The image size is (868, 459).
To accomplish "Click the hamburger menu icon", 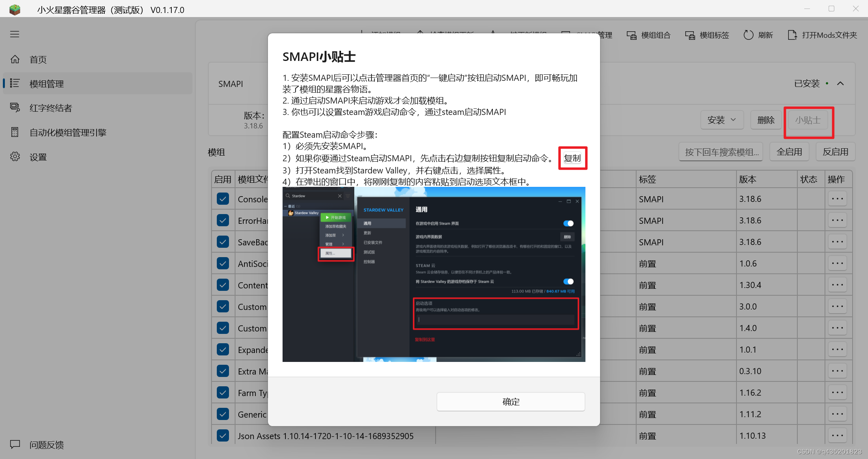I will 15,34.
